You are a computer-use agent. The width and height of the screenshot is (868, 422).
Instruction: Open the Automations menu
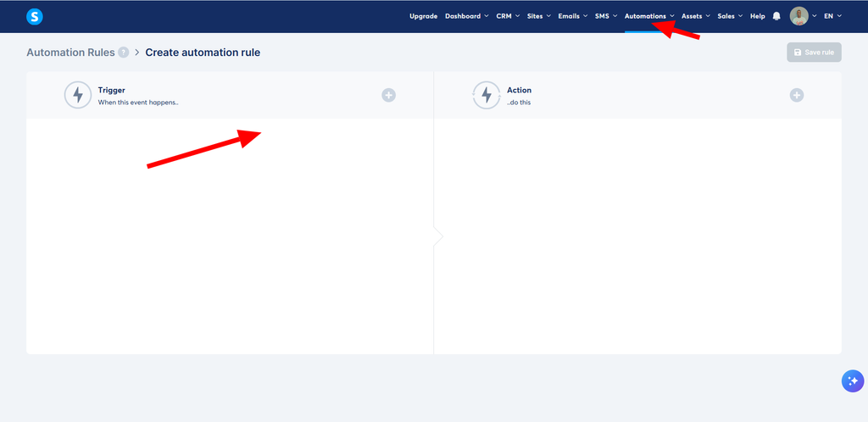(649, 16)
